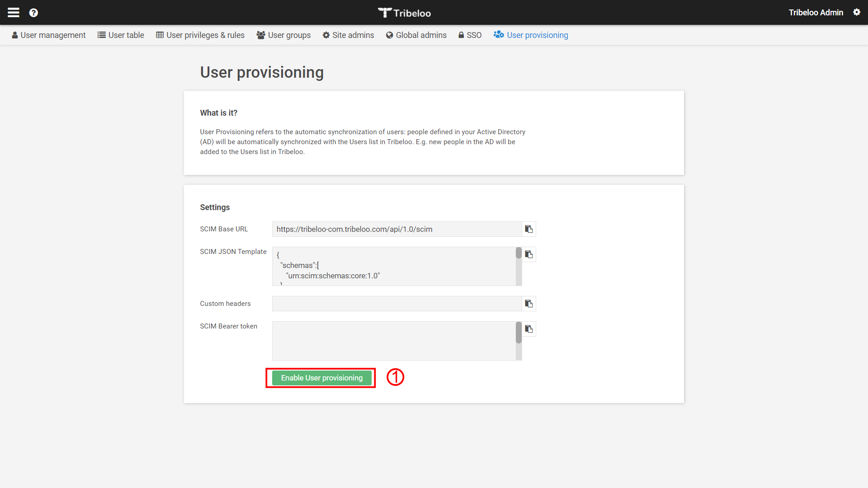Click copy icon for Custom headers
868x488 pixels.
529,303
